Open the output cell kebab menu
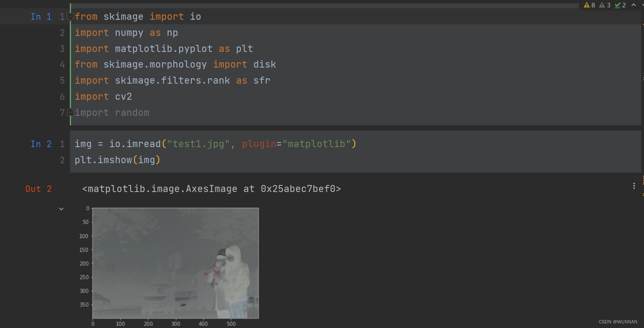Image resolution: width=644 pixels, height=328 pixels. point(634,186)
